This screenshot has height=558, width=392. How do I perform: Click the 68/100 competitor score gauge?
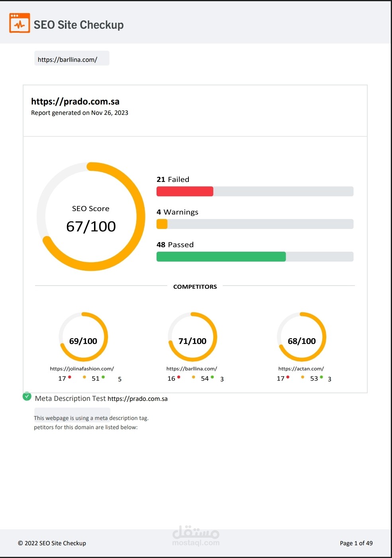(x=302, y=337)
